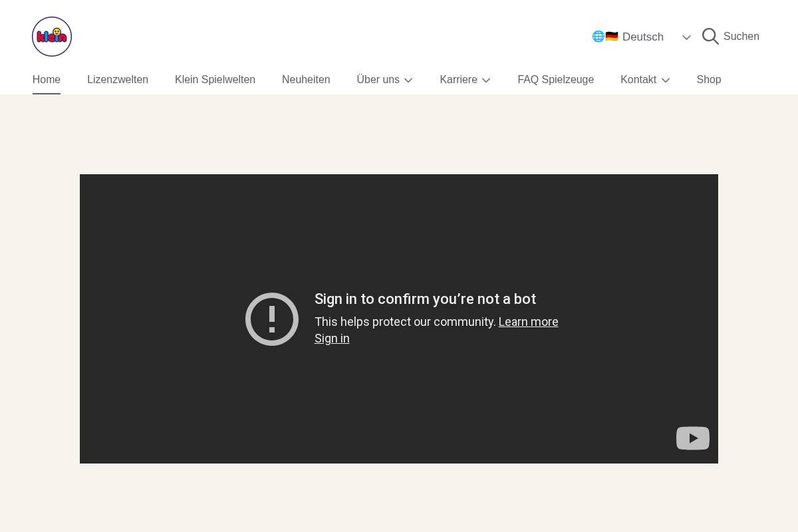Open the search via the magnifier icon
Image resolution: width=798 pixels, height=532 pixels.
710,37
